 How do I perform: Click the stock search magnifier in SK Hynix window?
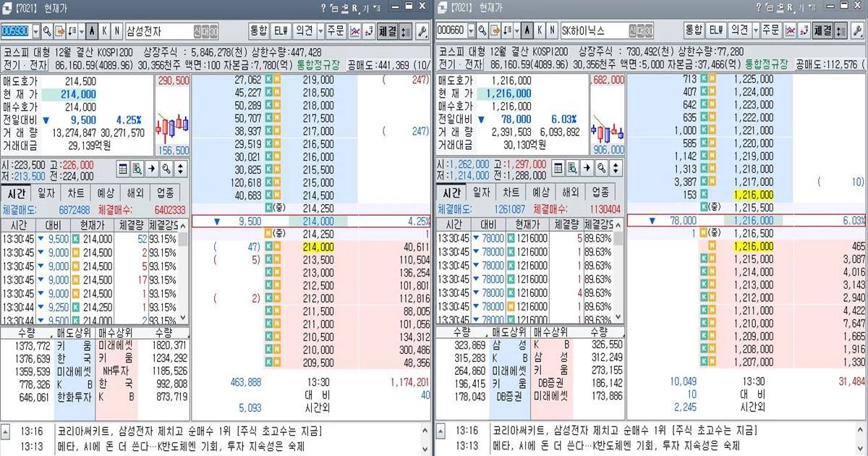482,31
